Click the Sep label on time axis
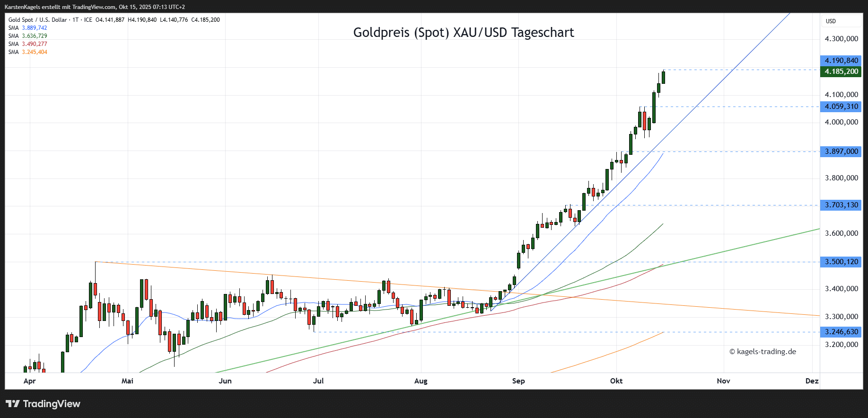The width and height of the screenshot is (868, 418). [518, 381]
